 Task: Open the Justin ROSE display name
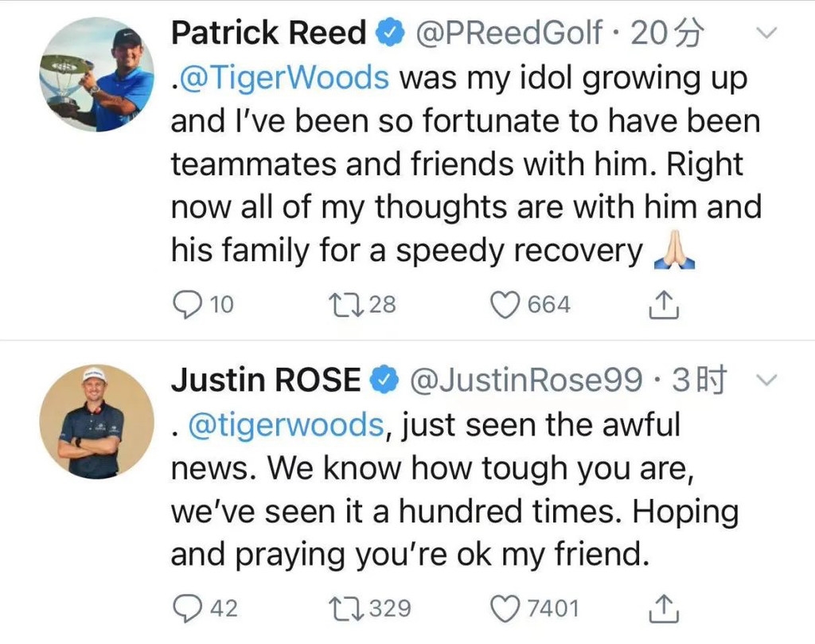266,381
